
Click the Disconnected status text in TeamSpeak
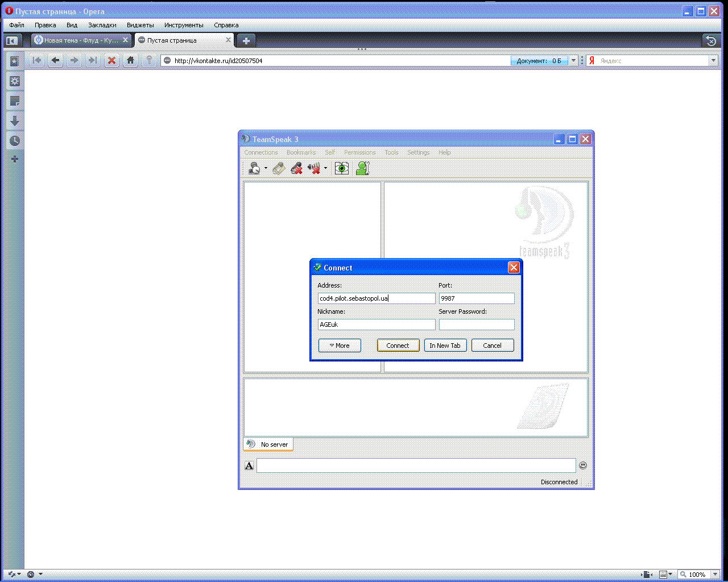559,482
